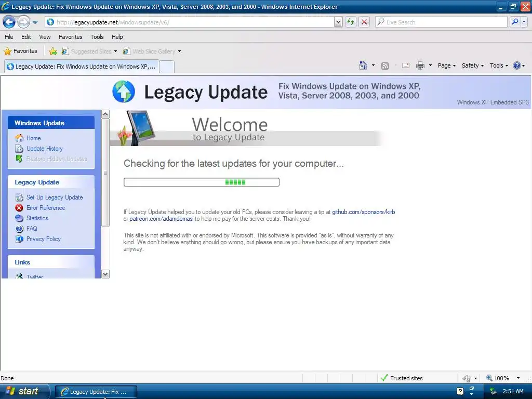Image resolution: width=532 pixels, height=399 pixels.
Task: Open the recent pages dropdown arrow
Action: (35, 22)
